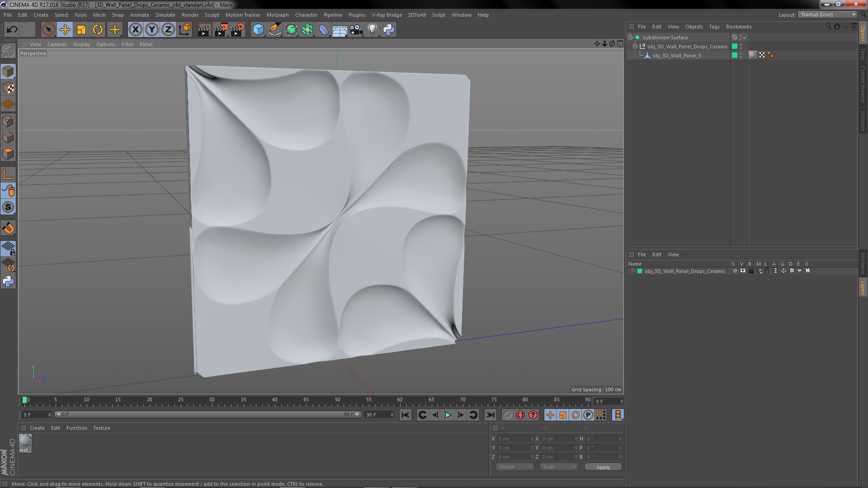This screenshot has width=868, height=488.
Task: Switch to Texture mode
Action: click(x=8, y=88)
